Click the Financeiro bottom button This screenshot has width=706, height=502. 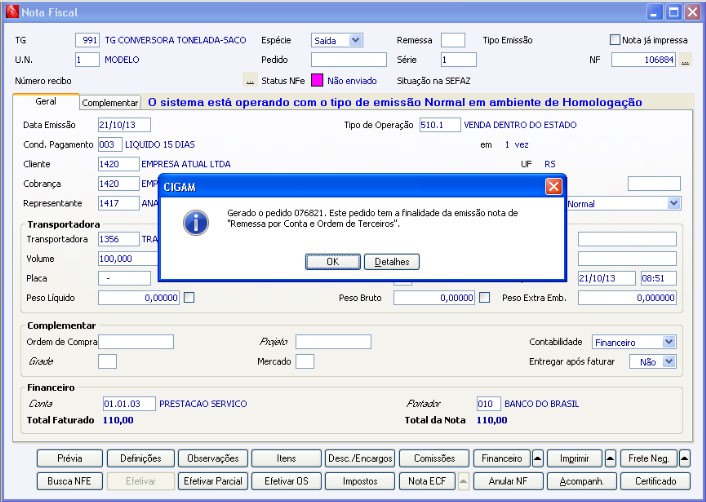(502, 458)
